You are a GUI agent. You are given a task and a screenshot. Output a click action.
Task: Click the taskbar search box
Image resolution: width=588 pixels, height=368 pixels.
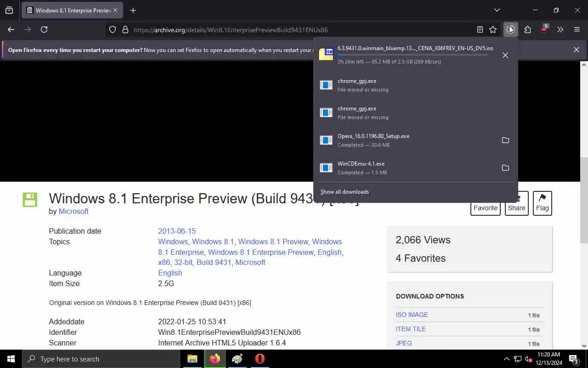coord(101,359)
